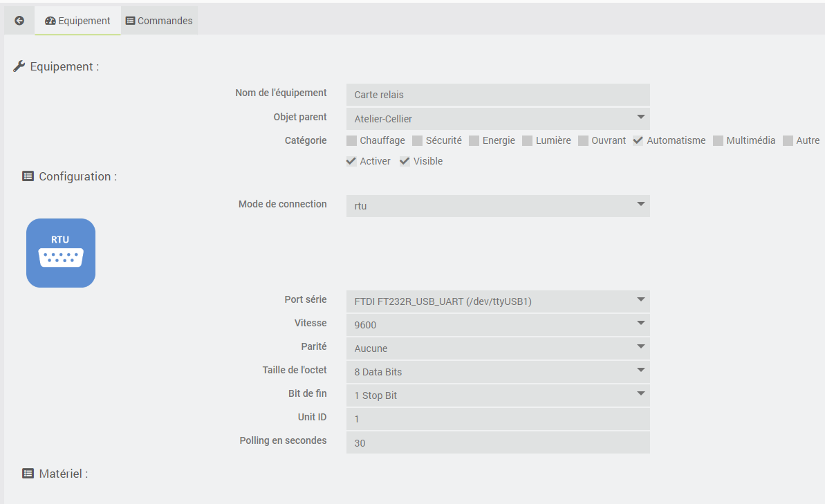Screen dimensions: 825x504
Task: Click the list icon beside Configuration heading
Action: click(28, 176)
